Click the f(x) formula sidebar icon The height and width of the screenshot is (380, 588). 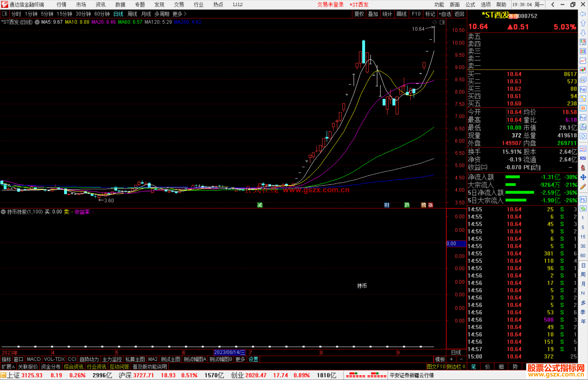coord(583,127)
